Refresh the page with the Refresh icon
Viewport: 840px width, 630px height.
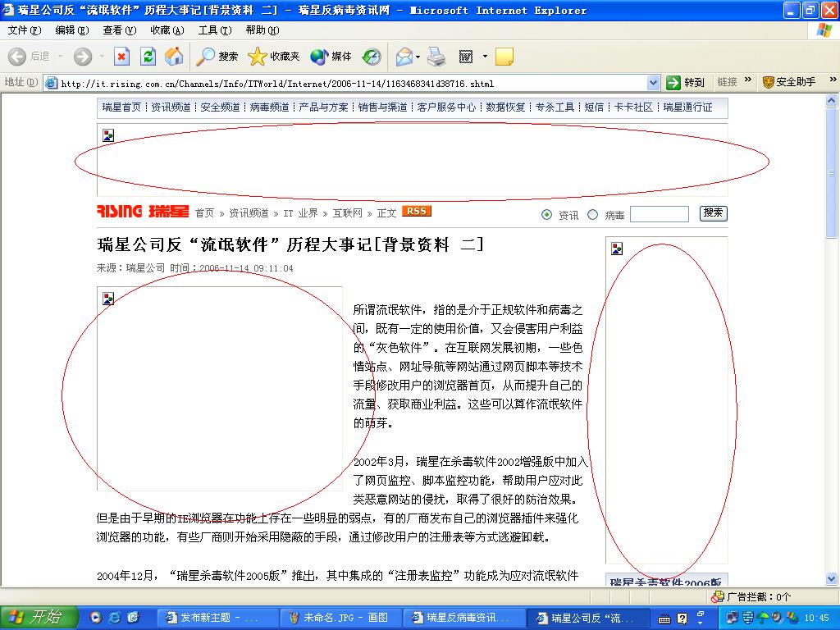148,57
